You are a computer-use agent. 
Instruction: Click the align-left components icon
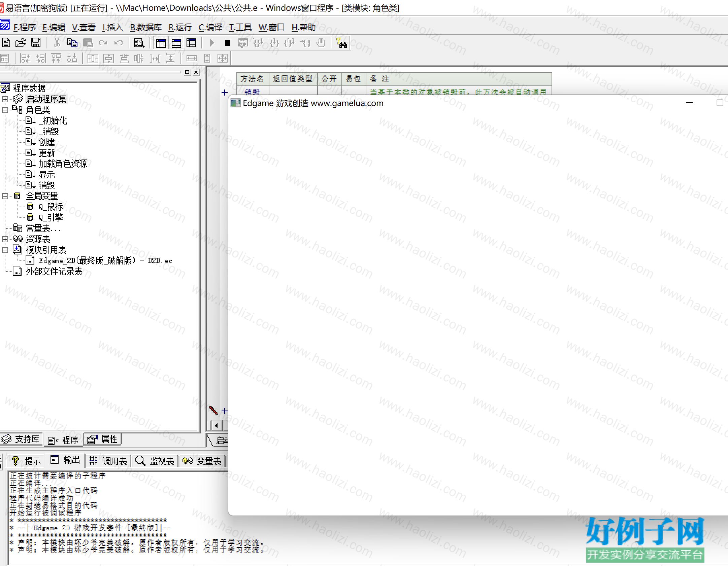pos(25,59)
